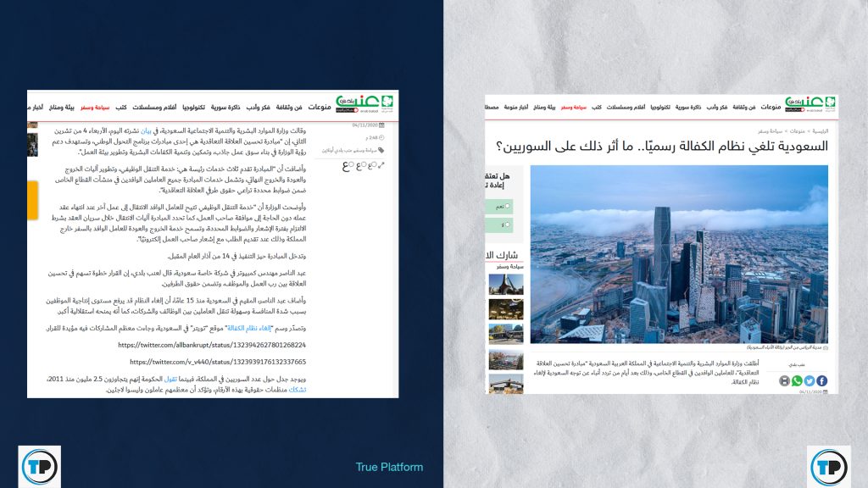Open the تقول hyperlink in last paragraph
This screenshot has height=488, width=868.
pyautogui.click(x=170, y=379)
